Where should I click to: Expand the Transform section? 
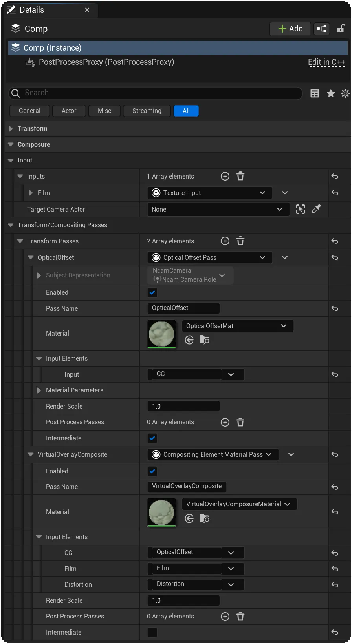click(x=11, y=128)
